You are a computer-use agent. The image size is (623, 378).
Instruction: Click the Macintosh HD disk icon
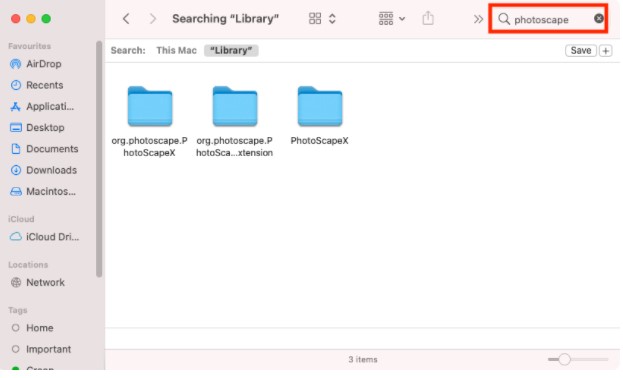click(x=15, y=192)
